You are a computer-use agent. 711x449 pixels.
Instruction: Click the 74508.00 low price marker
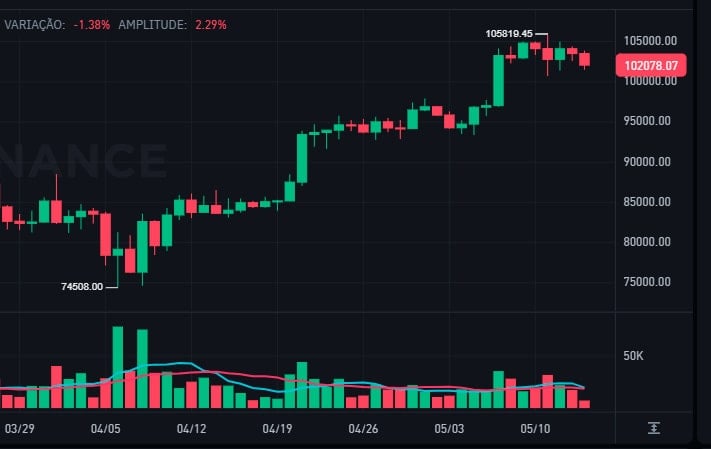point(82,286)
